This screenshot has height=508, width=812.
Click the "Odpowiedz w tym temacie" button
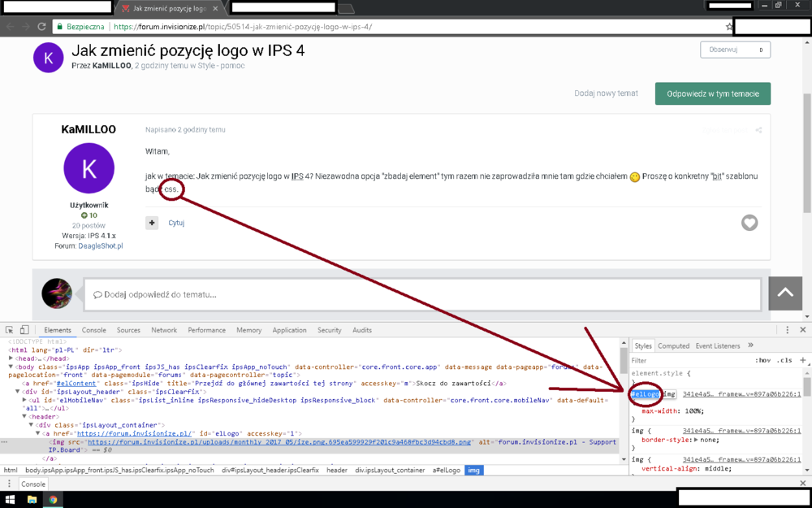[712, 93]
